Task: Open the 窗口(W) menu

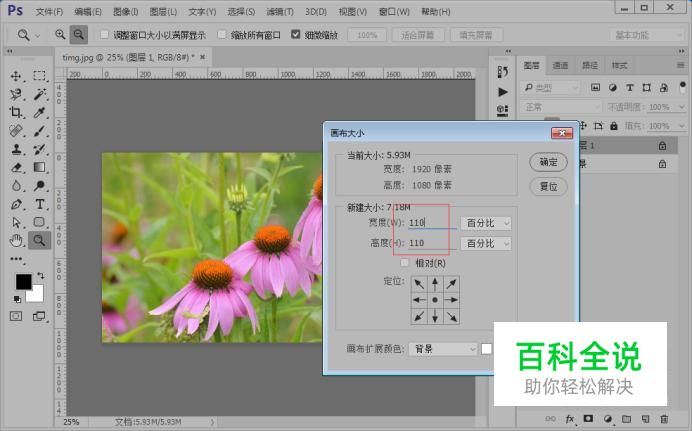Action: pos(394,12)
